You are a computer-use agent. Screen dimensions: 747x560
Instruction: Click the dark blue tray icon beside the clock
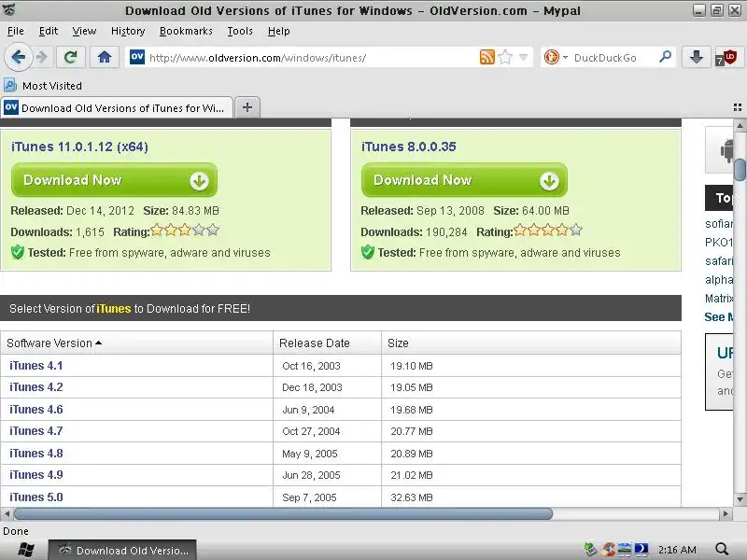(641, 550)
